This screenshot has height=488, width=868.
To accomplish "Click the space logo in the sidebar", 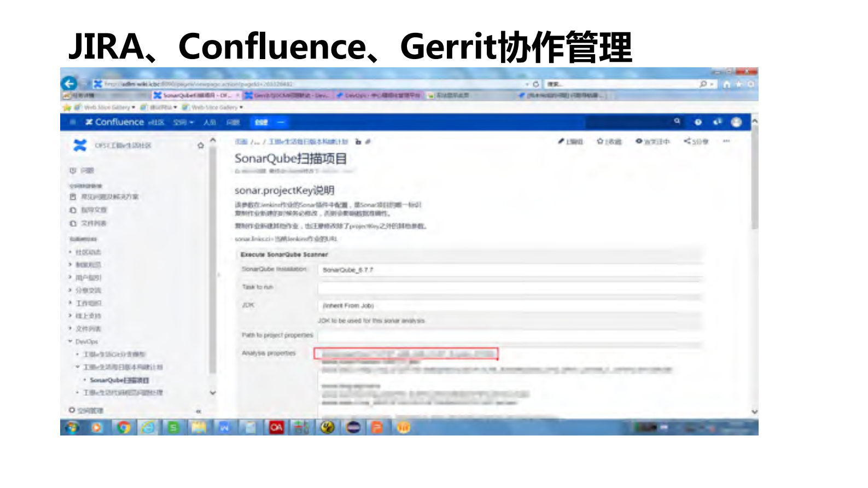I will click(80, 145).
